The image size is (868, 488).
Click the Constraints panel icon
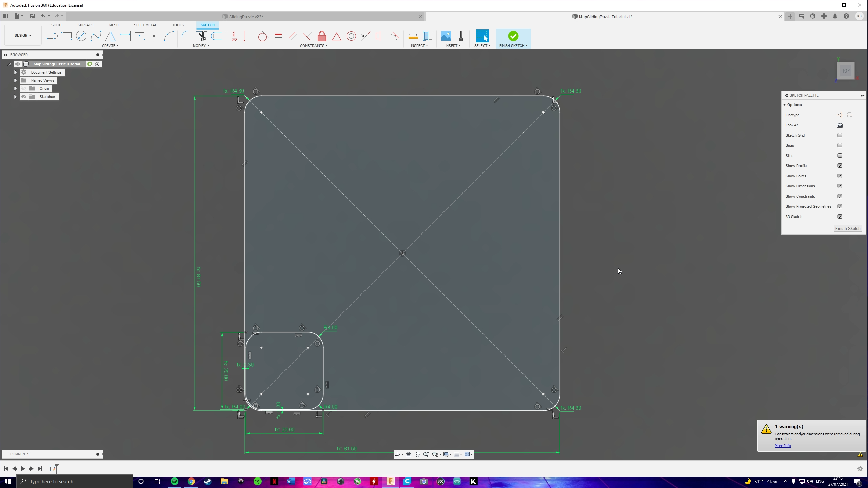point(314,46)
